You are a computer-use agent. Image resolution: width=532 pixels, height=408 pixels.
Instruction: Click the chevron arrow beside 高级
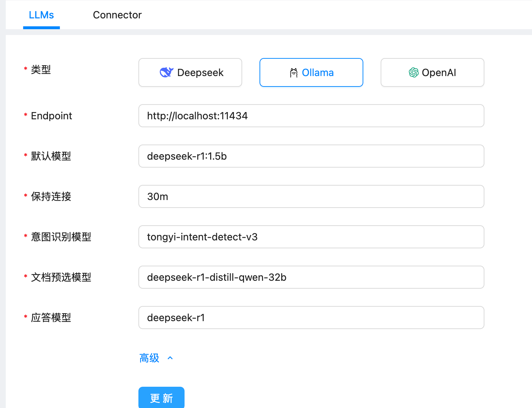[x=170, y=358]
